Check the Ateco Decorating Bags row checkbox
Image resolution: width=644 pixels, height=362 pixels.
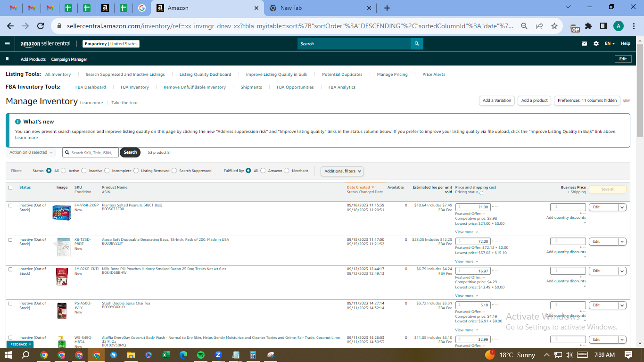(x=10, y=240)
